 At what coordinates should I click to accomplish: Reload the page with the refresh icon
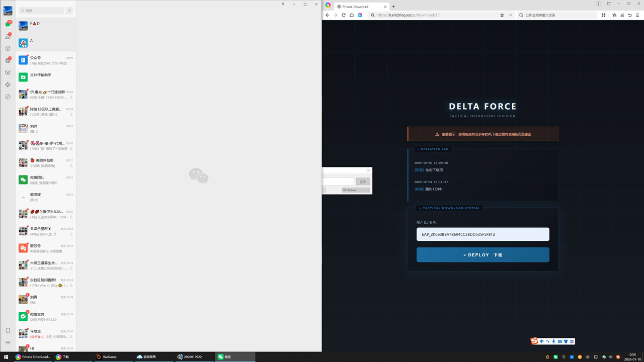tap(344, 15)
